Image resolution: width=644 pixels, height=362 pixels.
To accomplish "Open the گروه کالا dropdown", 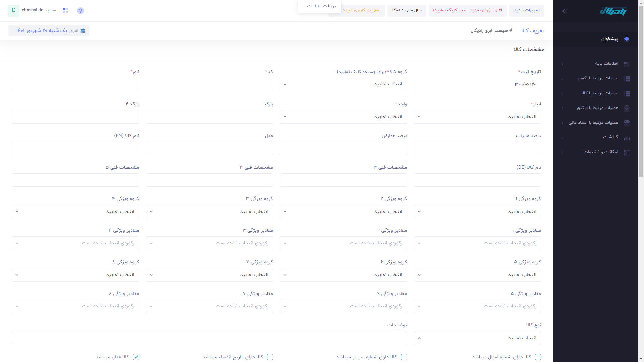I will point(343,84).
